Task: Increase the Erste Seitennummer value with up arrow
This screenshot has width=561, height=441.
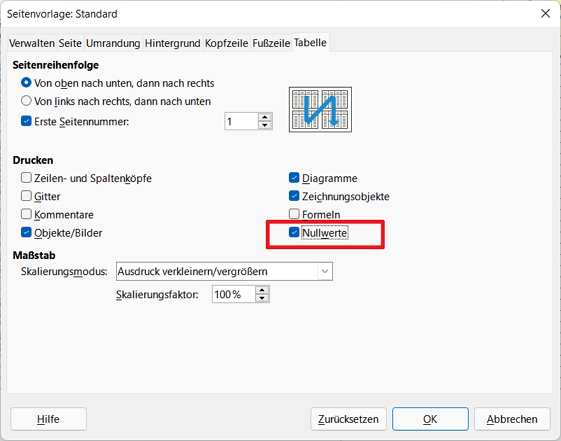Action: pyautogui.click(x=265, y=117)
